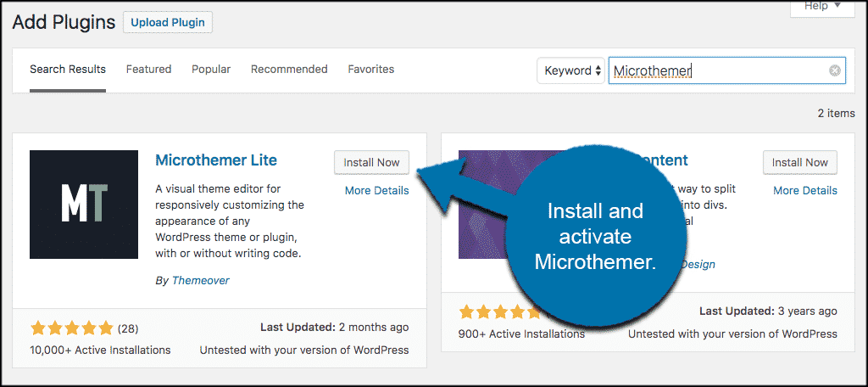Click the Microthemer MT logo thumbnail
This screenshot has width=868, height=387.
point(84,204)
